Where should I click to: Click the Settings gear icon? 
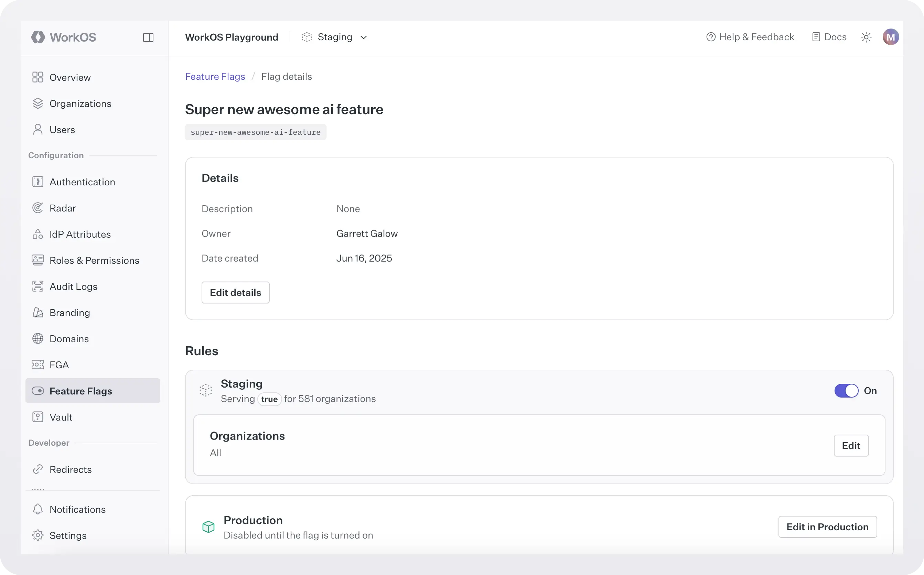pos(37,535)
